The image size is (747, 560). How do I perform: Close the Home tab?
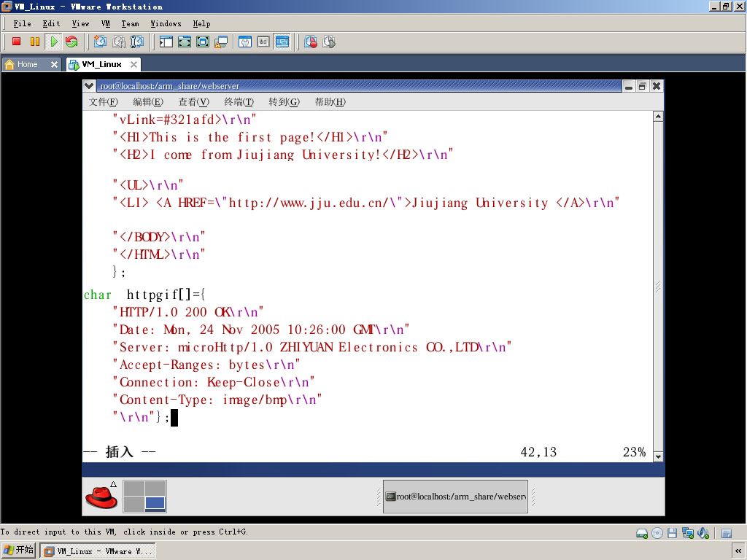coord(54,64)
